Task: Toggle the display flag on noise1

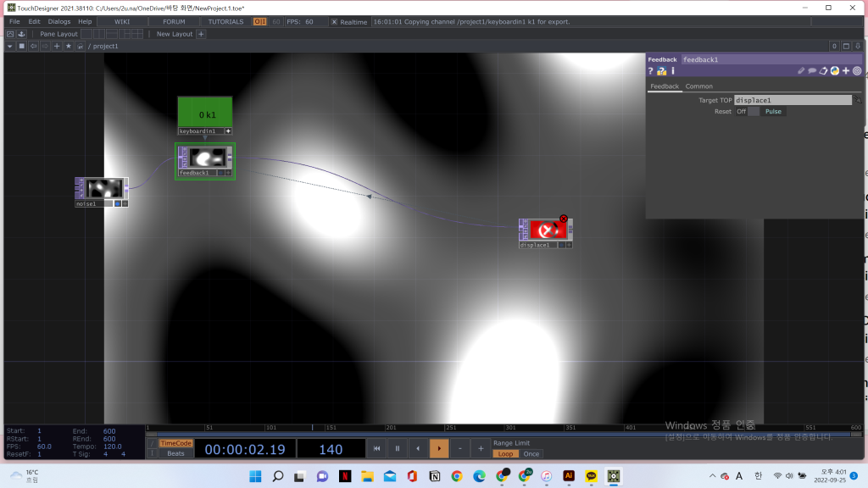Action: (x=117, y=203)
